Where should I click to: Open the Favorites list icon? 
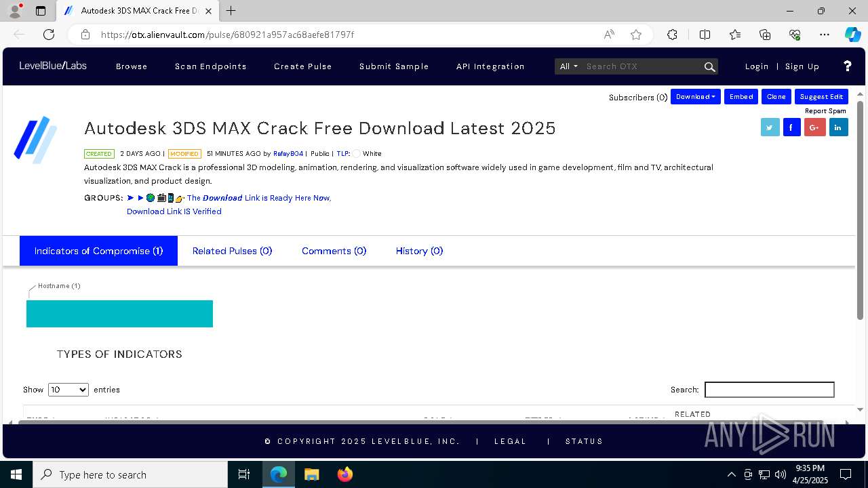pos(735,35)
